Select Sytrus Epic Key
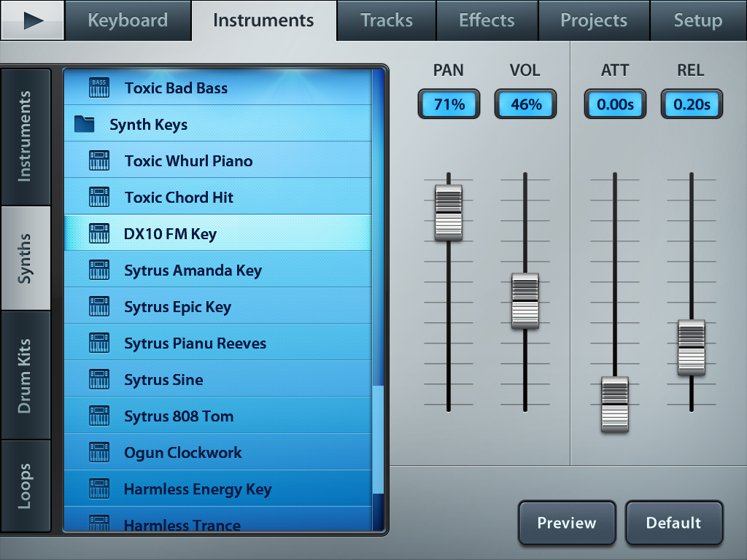This screenshot has height=560, width=747. click(x=217, y=307)
